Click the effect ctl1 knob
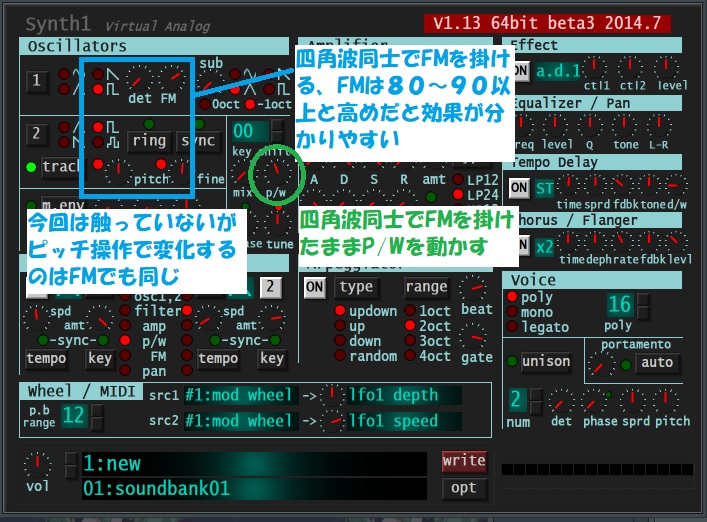 (594, 68)
